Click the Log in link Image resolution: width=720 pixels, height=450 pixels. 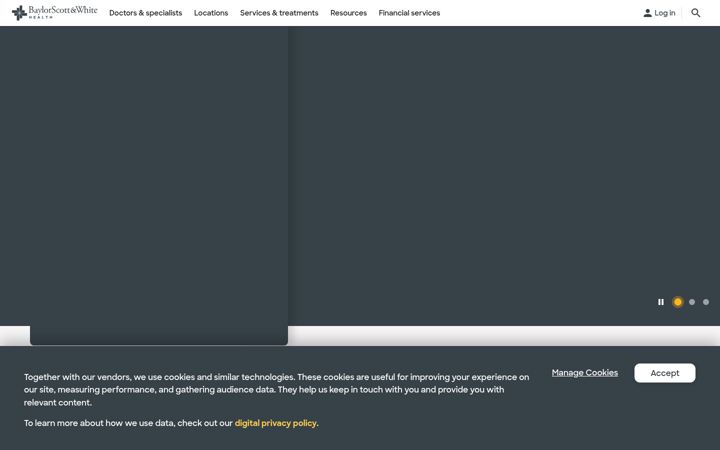coord(659,13)
